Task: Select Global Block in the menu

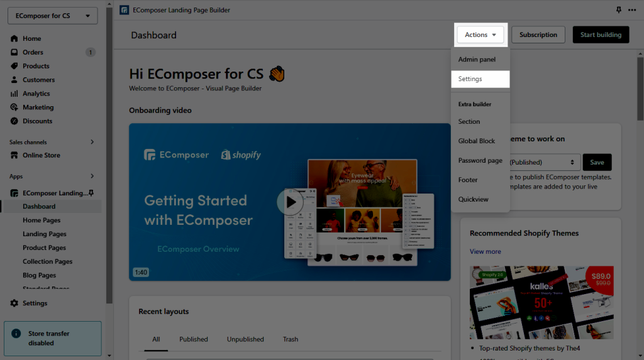Action: click(477, 141)
